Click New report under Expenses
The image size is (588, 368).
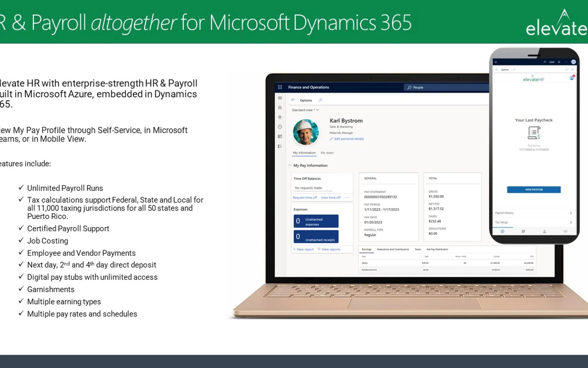(303, 250)
